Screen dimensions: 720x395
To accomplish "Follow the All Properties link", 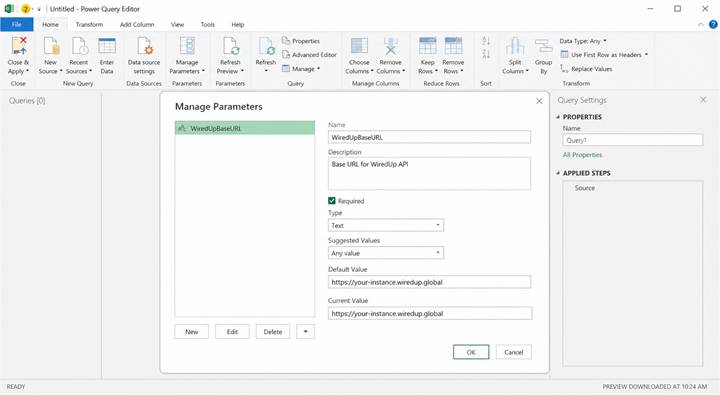I will point(582,155).
